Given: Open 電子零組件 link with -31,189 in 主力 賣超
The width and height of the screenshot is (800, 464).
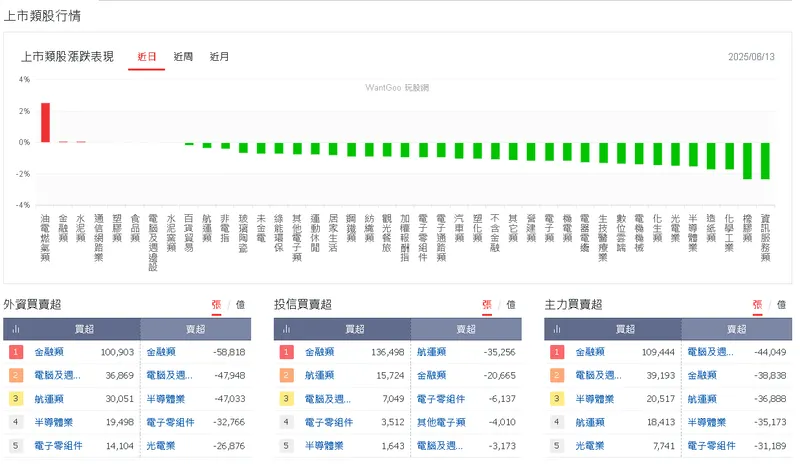Looking at the screenshot, I should click(x=711, y=446).
